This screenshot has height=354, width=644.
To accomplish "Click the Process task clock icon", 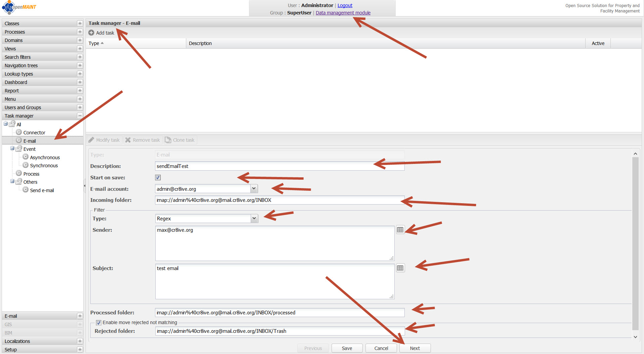I will point(19,174).
